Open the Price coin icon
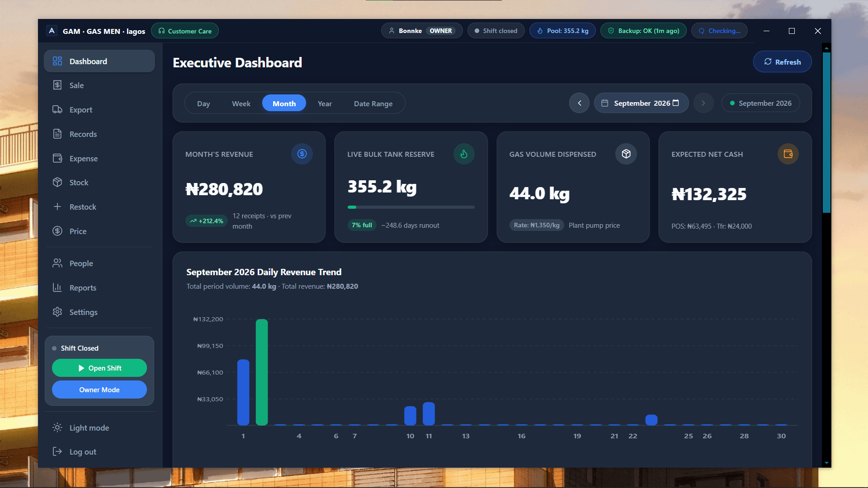Screen dimensions: 868x488 click(x=57, y=231)
